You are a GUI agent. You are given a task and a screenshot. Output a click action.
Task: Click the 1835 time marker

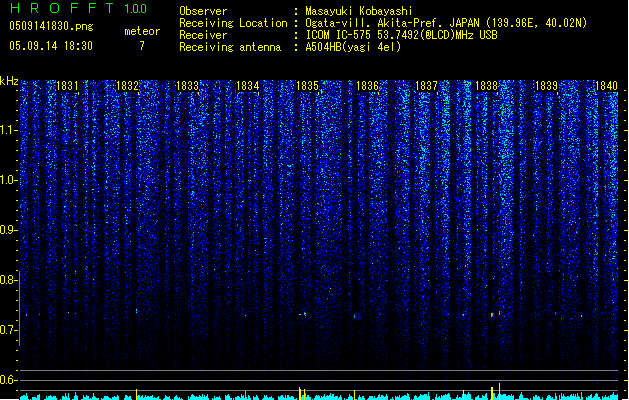(307, 86)
